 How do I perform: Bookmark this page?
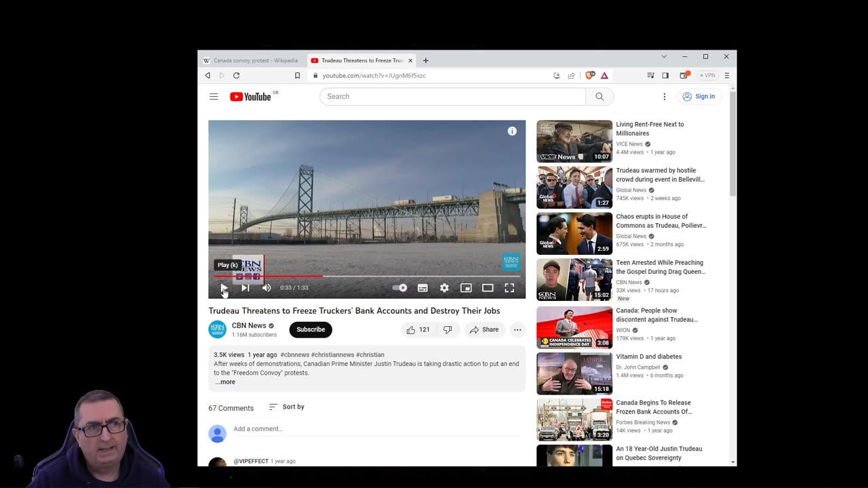coord(297,75)
